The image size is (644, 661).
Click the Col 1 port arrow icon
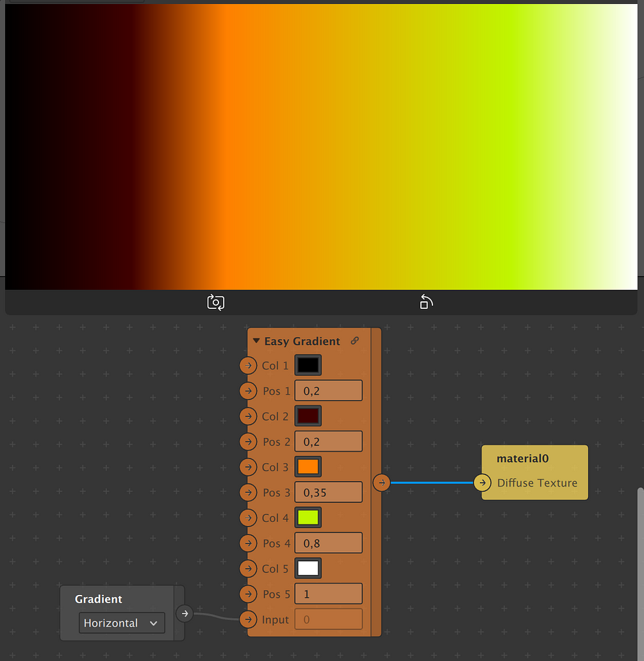point(248,365)
